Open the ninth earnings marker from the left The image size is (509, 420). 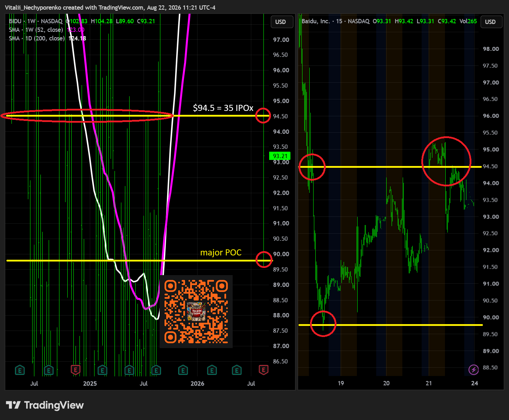pos(237,370)
